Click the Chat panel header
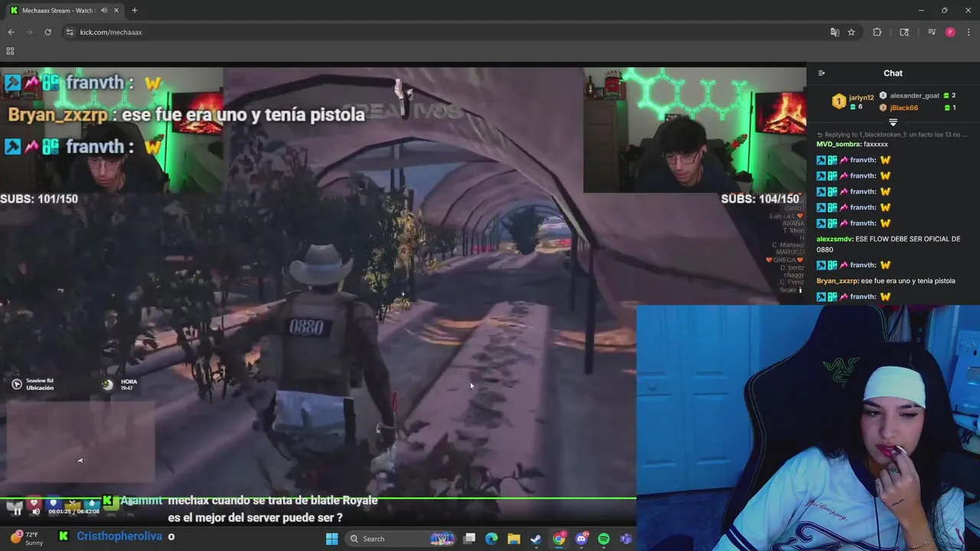The height and width of the screenshot is (551, 980). pos(893,73)
